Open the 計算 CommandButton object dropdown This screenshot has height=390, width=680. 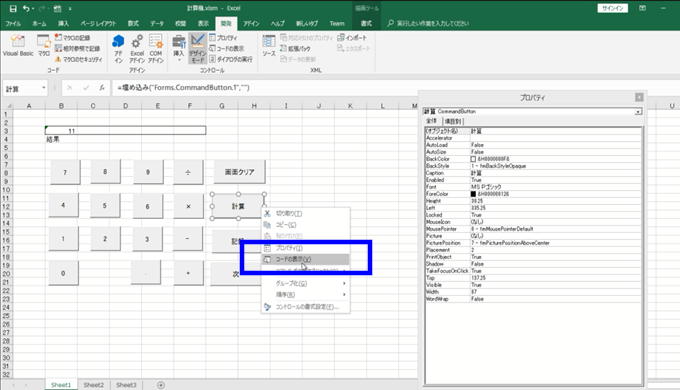tap(638, 111)
